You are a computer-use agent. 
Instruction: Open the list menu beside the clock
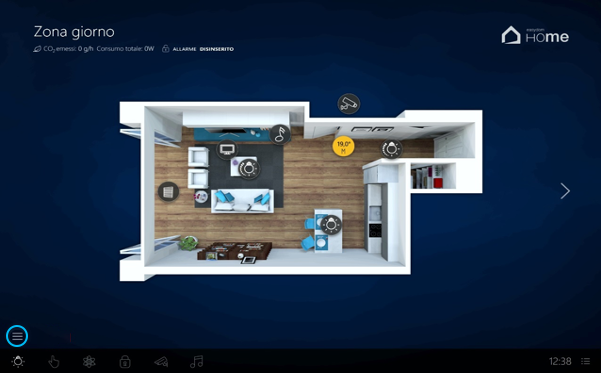tap(585, 361)
